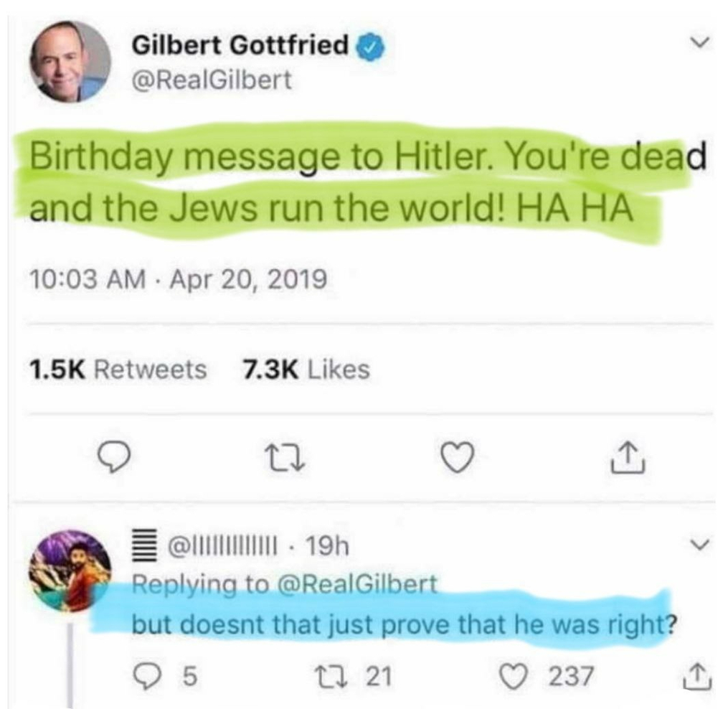View the 7.3K Likes list
The width and height of the screenshot is (728, 709).
(307, 370)
